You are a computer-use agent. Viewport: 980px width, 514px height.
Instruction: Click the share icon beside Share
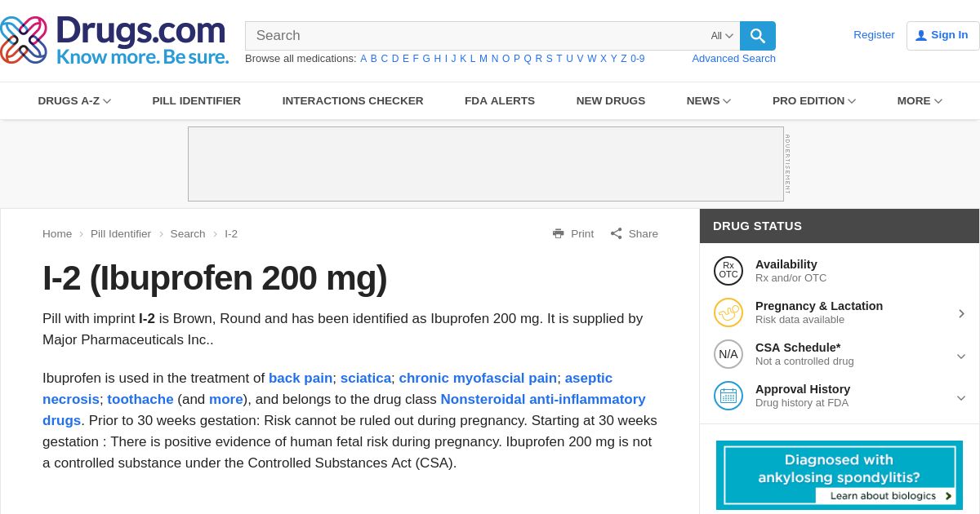point(617,233)
